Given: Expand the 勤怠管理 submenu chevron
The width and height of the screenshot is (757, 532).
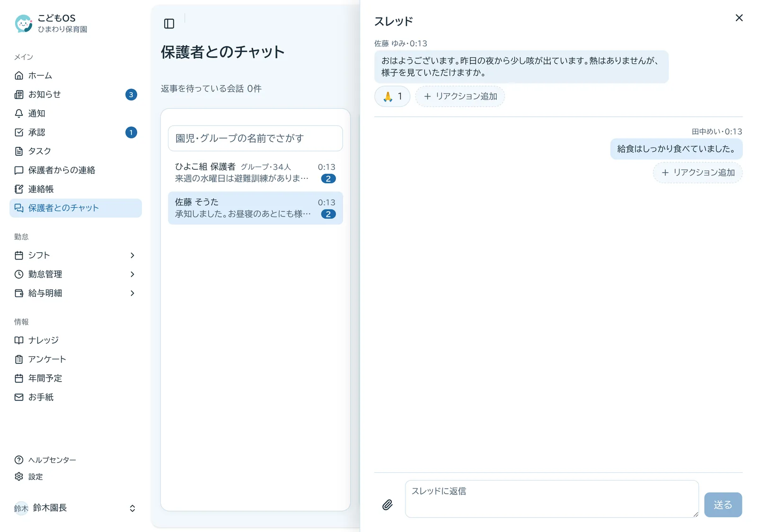Looking at the screenshot, I should pos(132,274).
